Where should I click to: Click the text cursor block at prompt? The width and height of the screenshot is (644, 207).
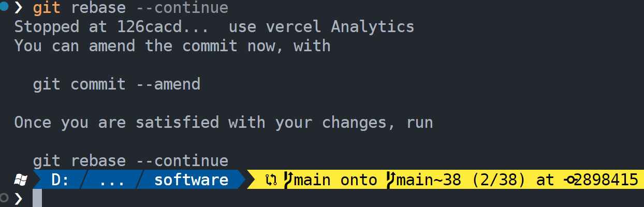pyautogui.click(x=37, y=198)
